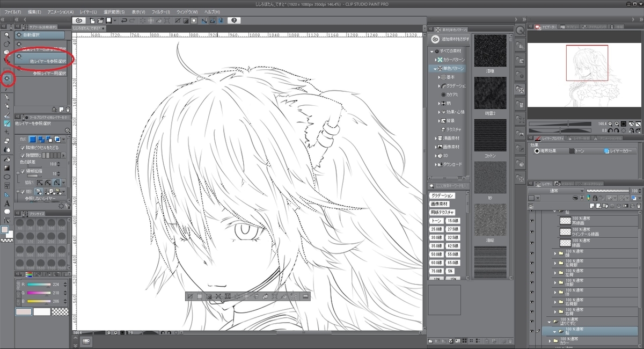
Task: Select the 漆喰 material thumbnail
Action: [x=489, y=51]
